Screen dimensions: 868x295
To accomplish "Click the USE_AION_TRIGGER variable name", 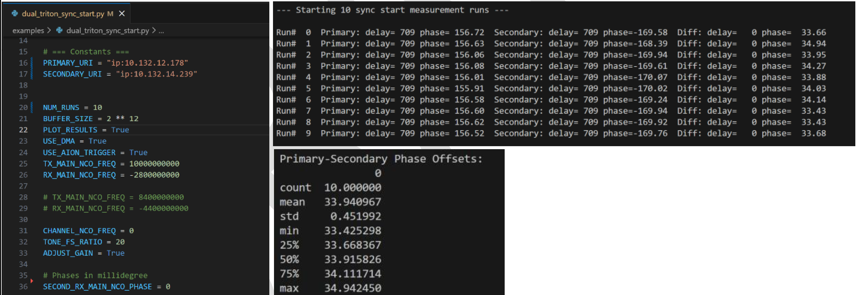I will (79, 152).
